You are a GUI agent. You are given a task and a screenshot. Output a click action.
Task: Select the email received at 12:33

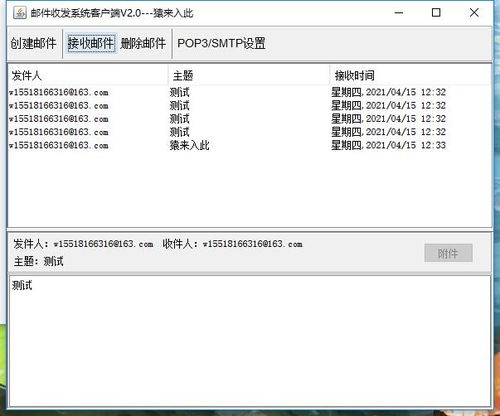tap(250, 145)
